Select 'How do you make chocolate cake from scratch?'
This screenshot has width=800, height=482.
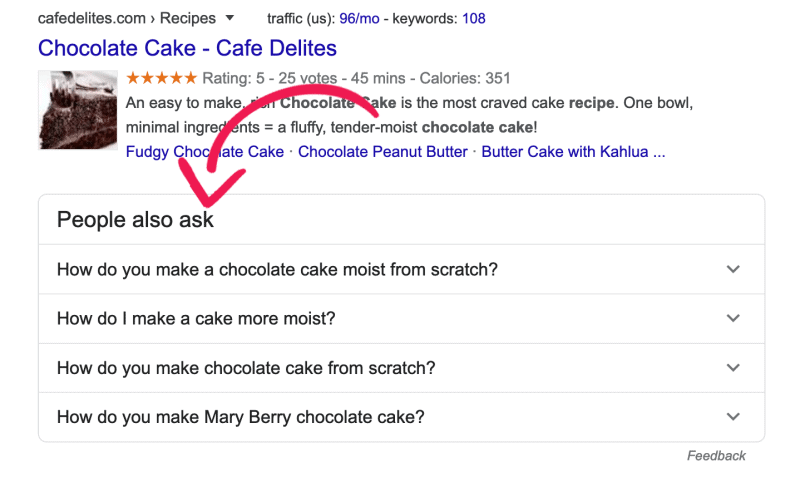(x=246, y=367)
